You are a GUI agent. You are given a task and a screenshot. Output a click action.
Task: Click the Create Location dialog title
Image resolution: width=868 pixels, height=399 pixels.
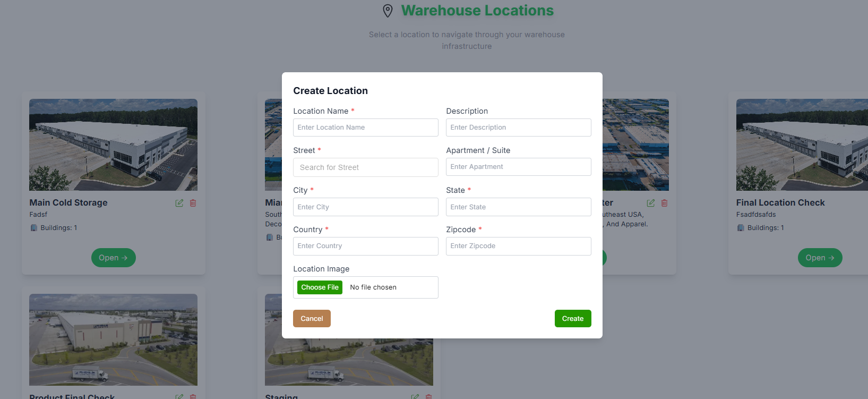(x=330, y=91)
